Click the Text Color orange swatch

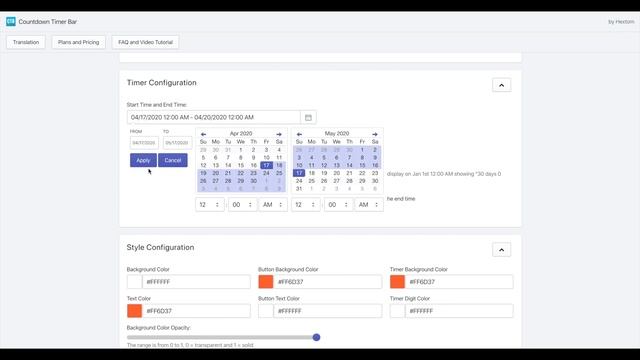pos(134,311)
